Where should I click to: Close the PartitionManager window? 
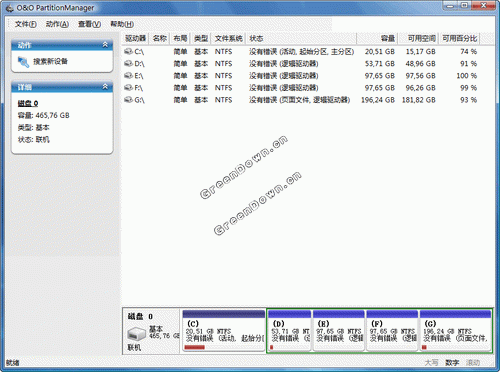pyautogui.click(x=483, y=5)
